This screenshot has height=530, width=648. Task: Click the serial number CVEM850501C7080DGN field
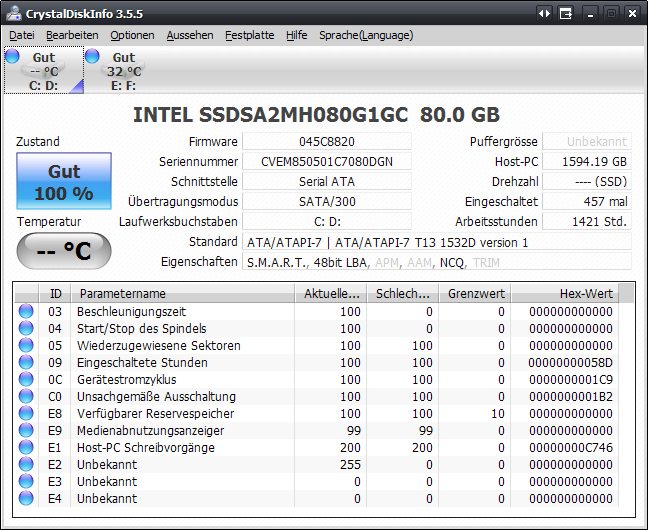pos(326,162)
